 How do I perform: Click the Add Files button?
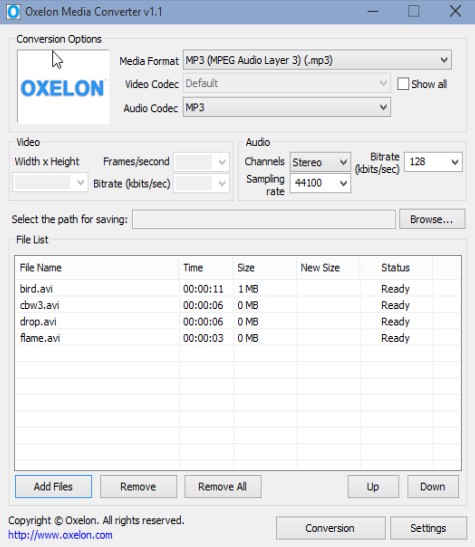pyautogui.click(x=53, y=486)
